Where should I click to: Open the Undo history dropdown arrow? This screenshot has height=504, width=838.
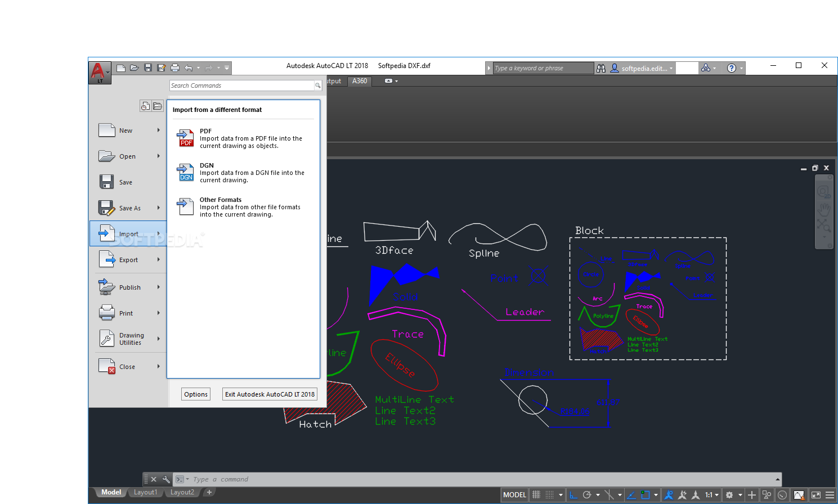198,68
